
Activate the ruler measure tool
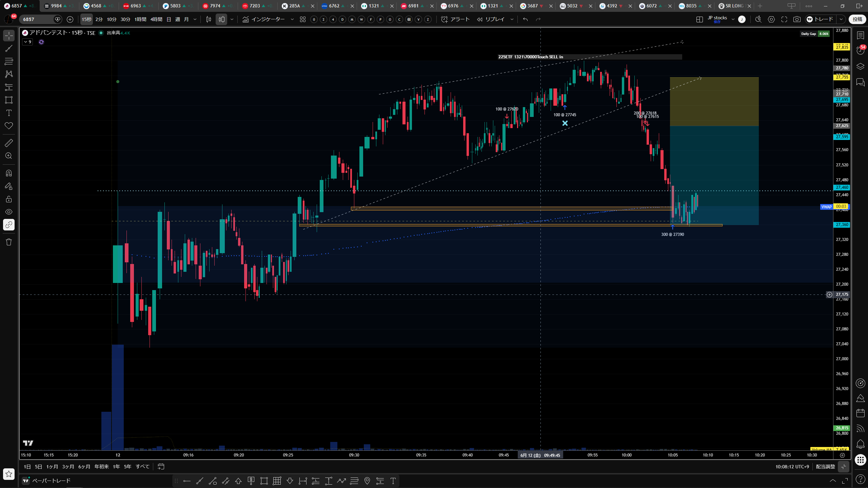[9, 143]
